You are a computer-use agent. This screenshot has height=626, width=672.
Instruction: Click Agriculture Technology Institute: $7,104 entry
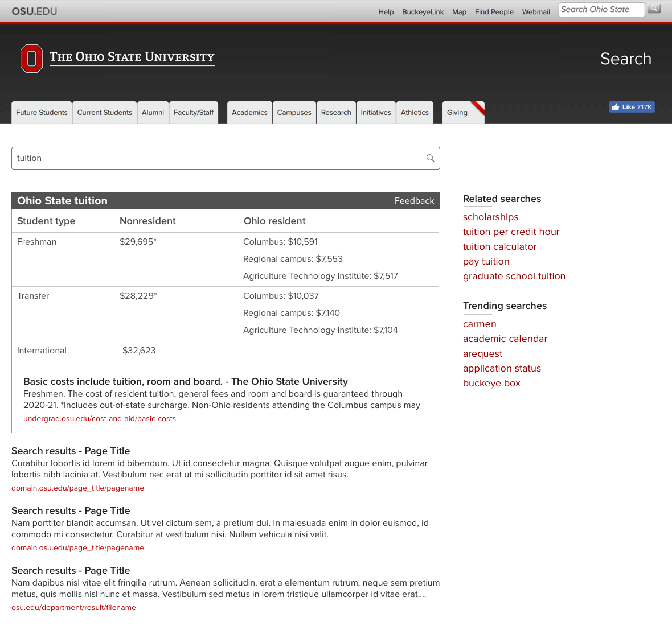pos(320,330)
